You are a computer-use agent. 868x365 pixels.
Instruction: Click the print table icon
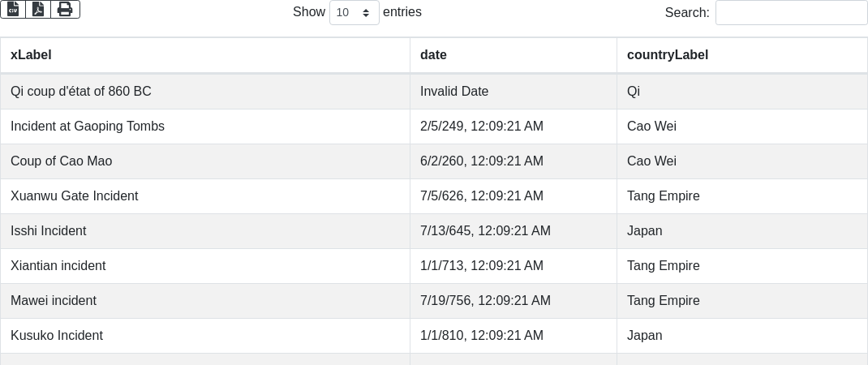[x=65, y=9]
